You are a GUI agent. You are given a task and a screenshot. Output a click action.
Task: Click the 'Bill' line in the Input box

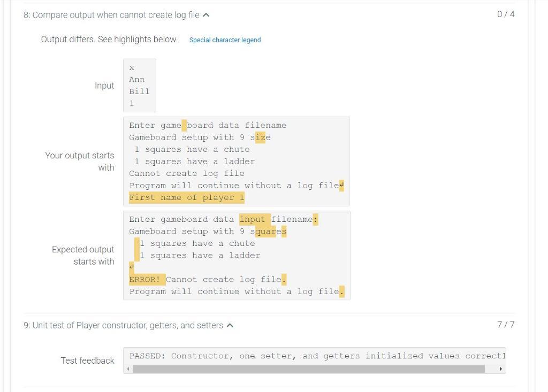[x=139, y=91]
